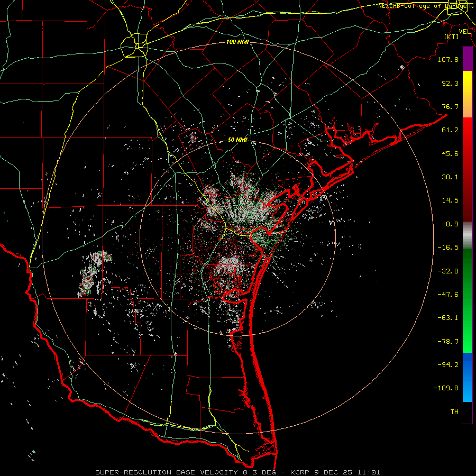Viewport: 476px width, 476px height.
Task: Click the NEXLAB-College of DuPage credit text
Action: (x=425, y=6)
